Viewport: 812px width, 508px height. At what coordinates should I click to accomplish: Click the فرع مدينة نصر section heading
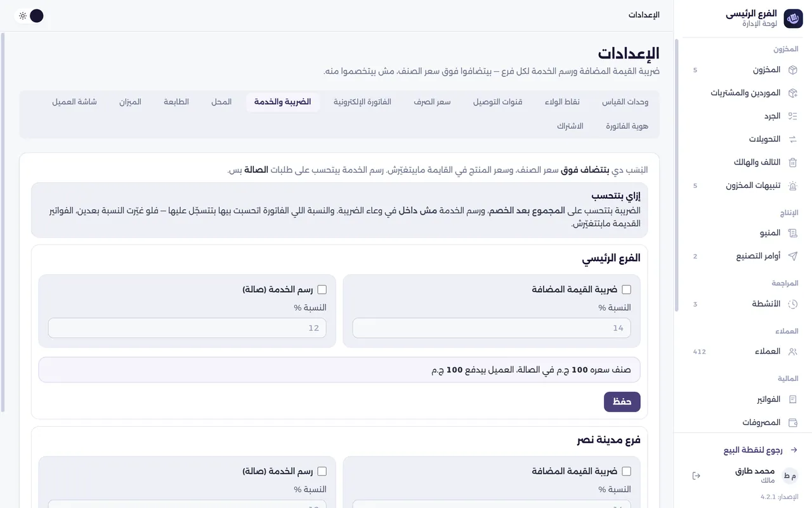[x=609, y=440]
